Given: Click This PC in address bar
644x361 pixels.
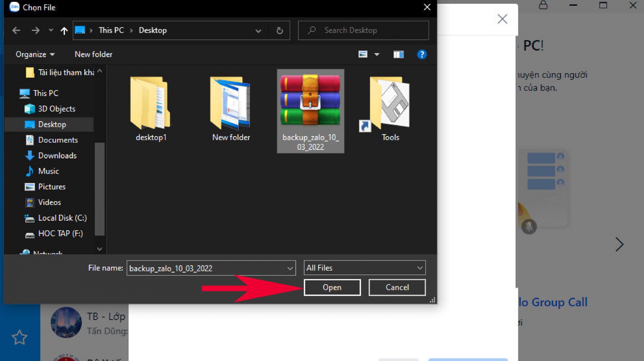Looking at the screenshot, I should click(111, 30).
